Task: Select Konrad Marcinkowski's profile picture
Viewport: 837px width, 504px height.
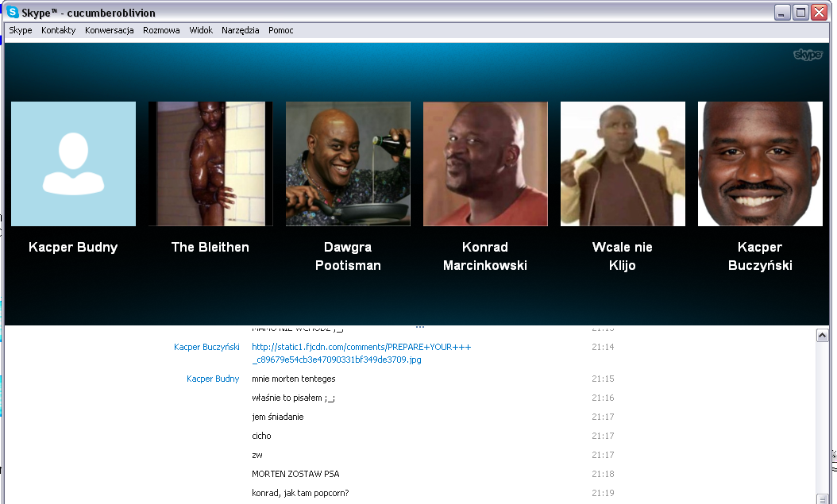Action: coord(485,164)
